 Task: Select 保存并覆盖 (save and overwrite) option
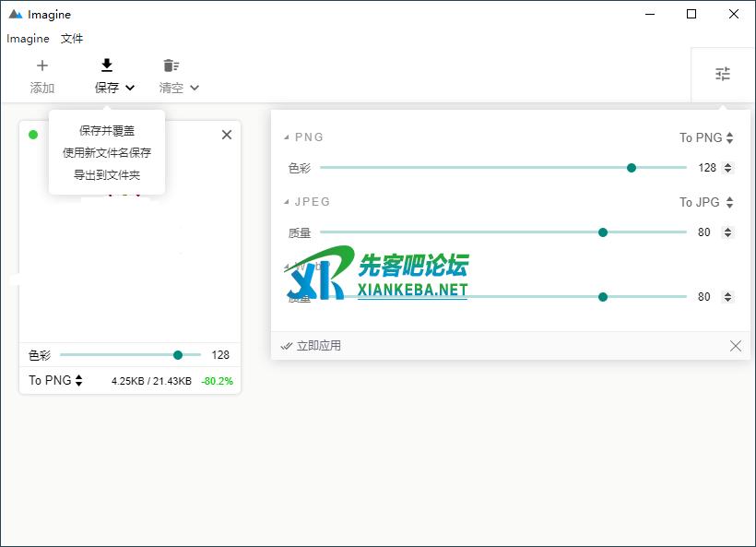[x=107, y=131]
